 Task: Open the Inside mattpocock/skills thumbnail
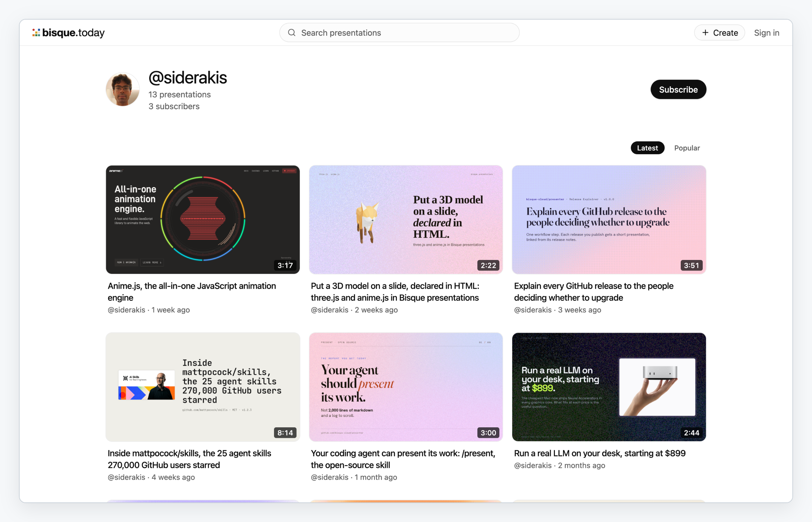coord(203,387)
